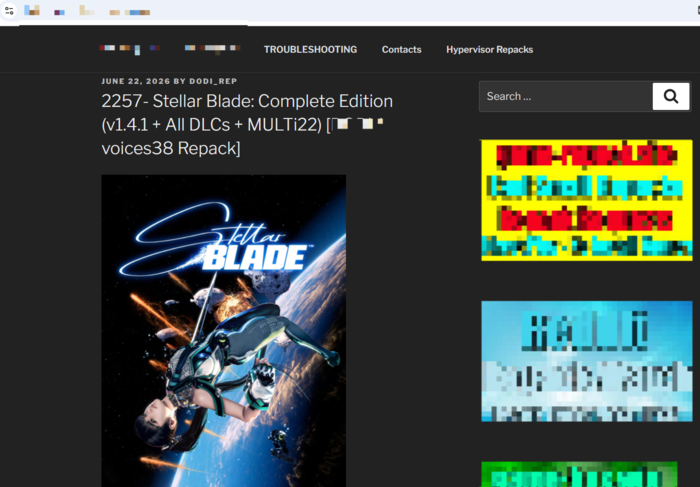Click the June 22, 2026 post date
Image resolution: width=700 pixels, height=487 pixels.
click(136, 81)
